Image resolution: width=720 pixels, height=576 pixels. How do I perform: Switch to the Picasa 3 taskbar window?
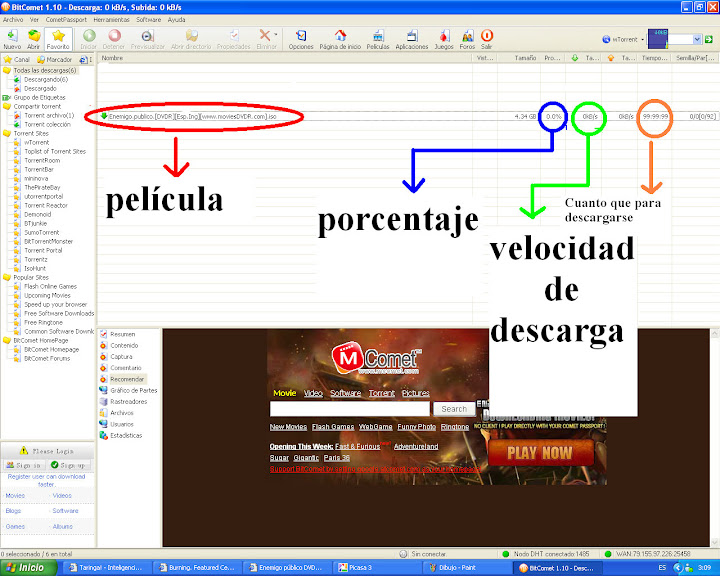tap(377, 568)
